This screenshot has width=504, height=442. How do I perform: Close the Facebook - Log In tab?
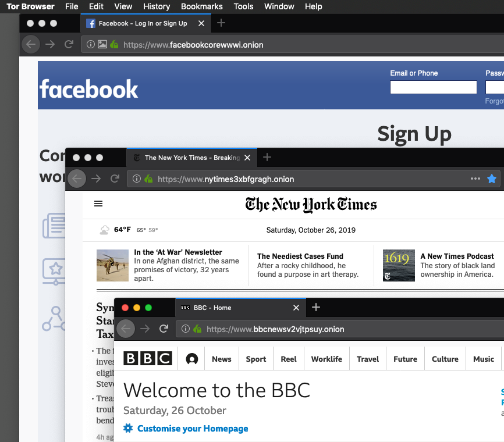[x=201, y=23]
